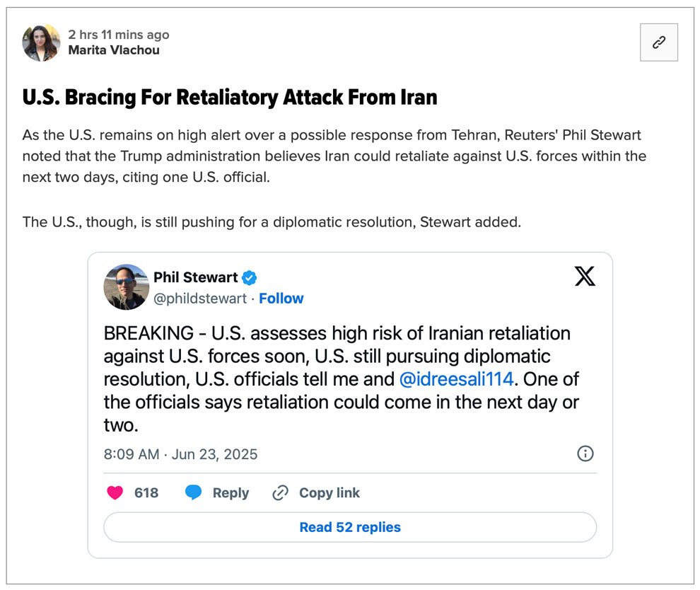
Task: Like the tweet with the heart icon
Action: point(115,492)
